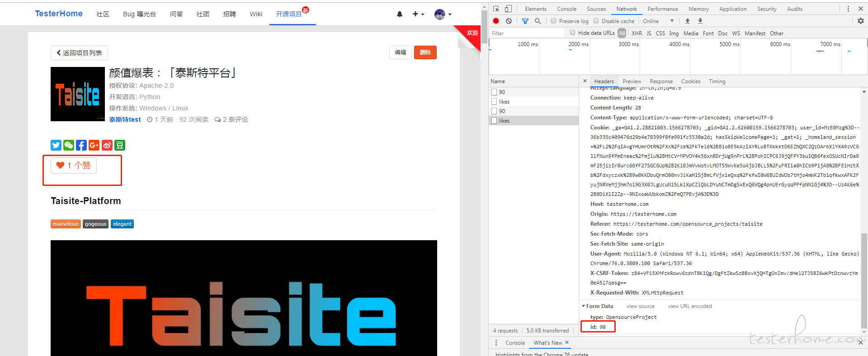Toggle the device toolbar icon
Image resolution: width=868 pixels, height=356 pixels.
click(x=508, y=9)
